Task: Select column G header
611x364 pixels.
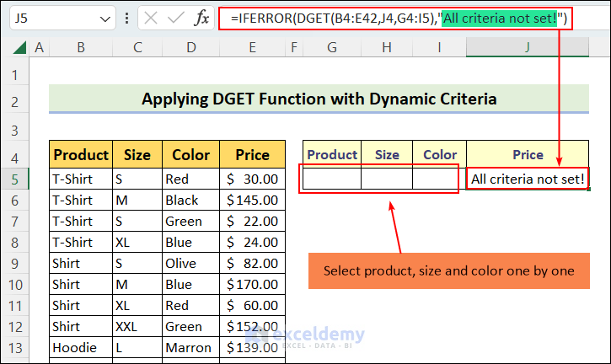Action: tap(332, 47)
